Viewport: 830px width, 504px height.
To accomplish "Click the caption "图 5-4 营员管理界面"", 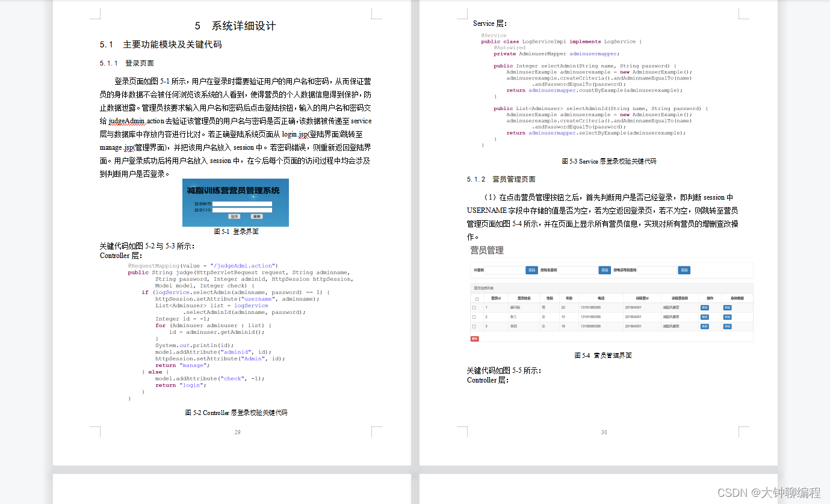I will click(603, 355).
